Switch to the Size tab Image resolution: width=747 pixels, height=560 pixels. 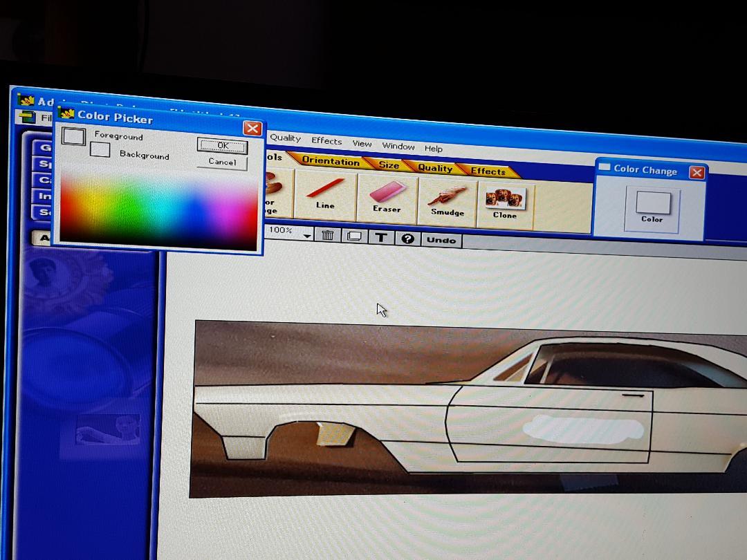point(389,165)
